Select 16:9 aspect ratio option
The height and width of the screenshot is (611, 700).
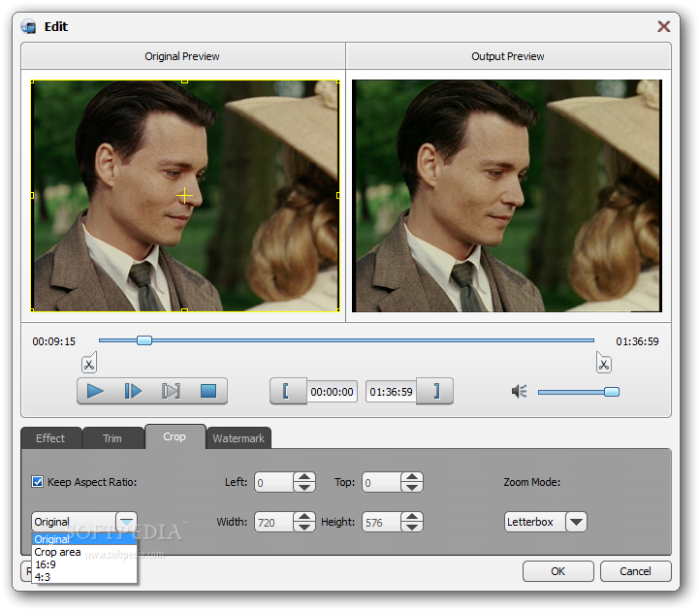tap(84, 564)
